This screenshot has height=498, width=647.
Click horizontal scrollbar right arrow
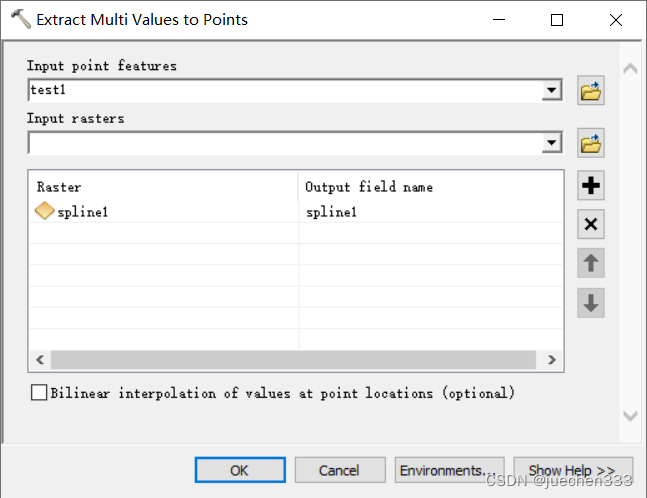click(552, 360)
